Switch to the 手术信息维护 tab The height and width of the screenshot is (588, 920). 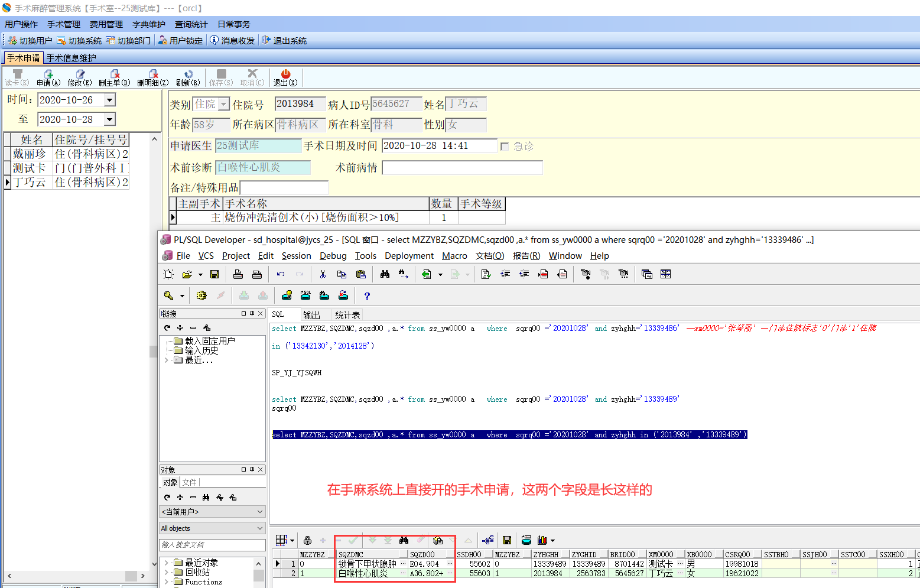71,58
